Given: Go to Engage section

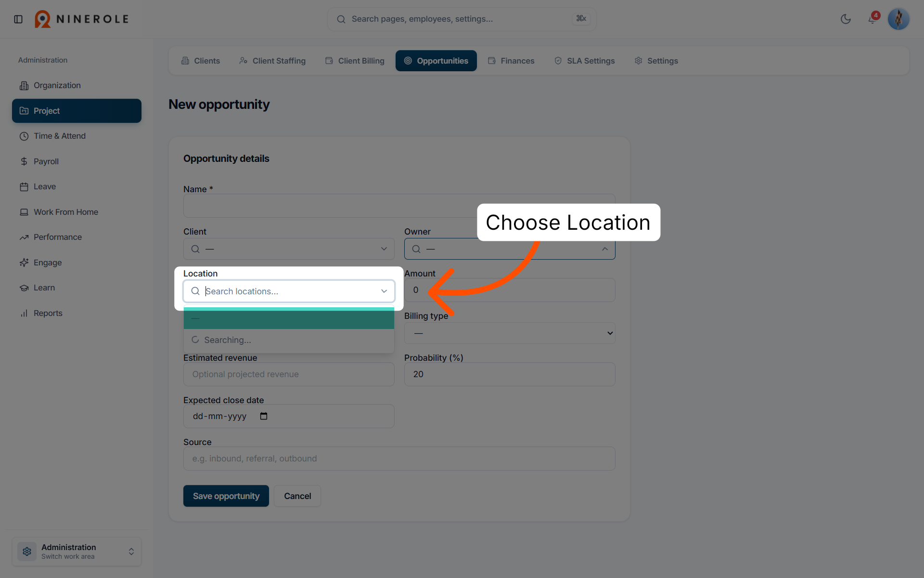Looking at the screenshot, I should pyautogui.click(x=77, y=263).
